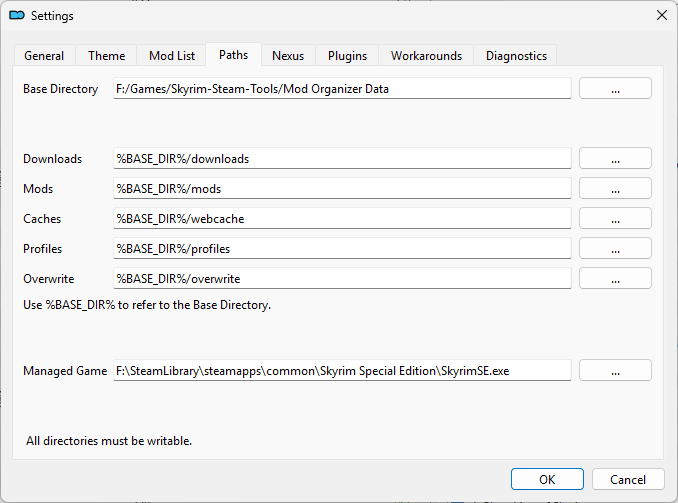Browse for the Profiles directory
This screenshot has width=678, height=503.
tap(615, 249)
